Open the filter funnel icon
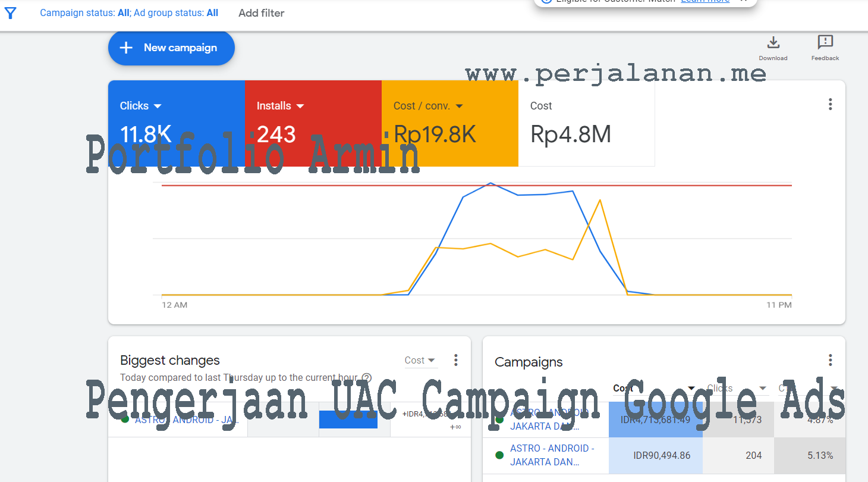The width and height of the screenshot is (868, 482). point(10,12)
